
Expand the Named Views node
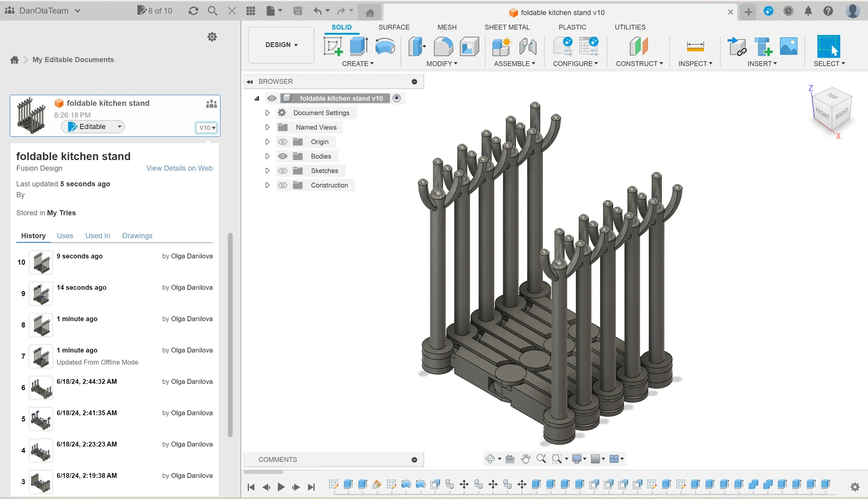[x=268, y=127]
